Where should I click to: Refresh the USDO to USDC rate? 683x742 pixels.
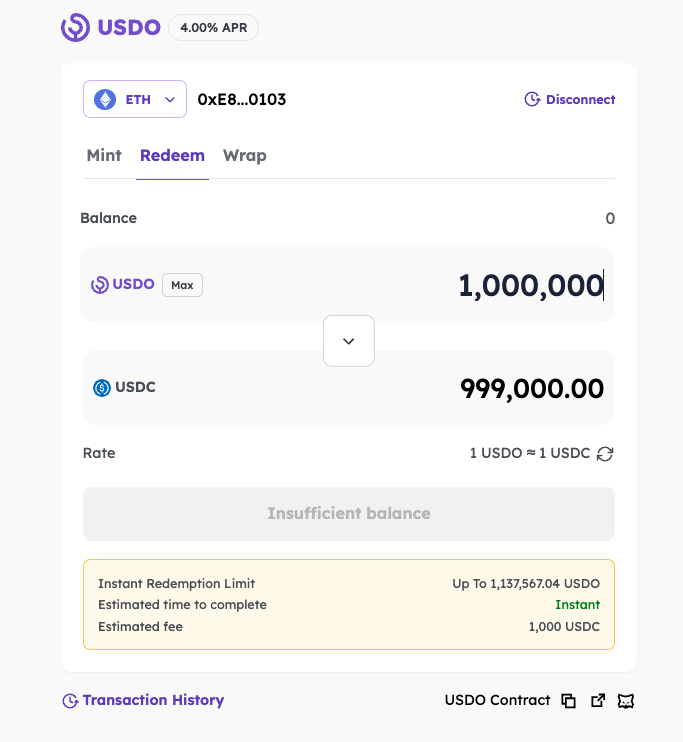[x=605, y=454]
